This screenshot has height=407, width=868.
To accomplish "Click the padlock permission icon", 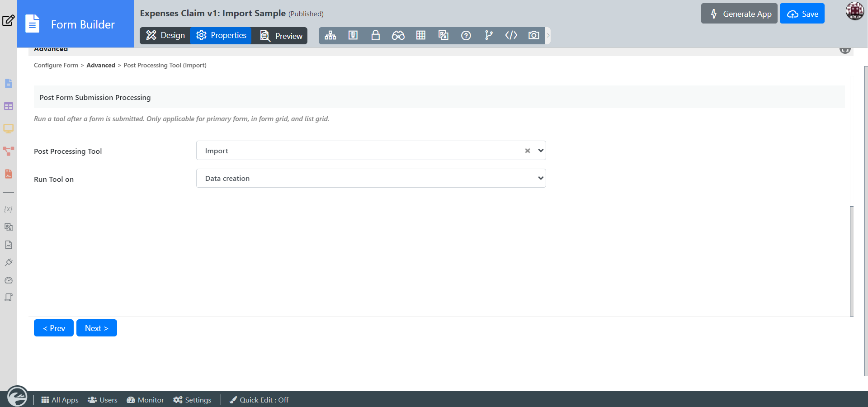I will 375,35.
